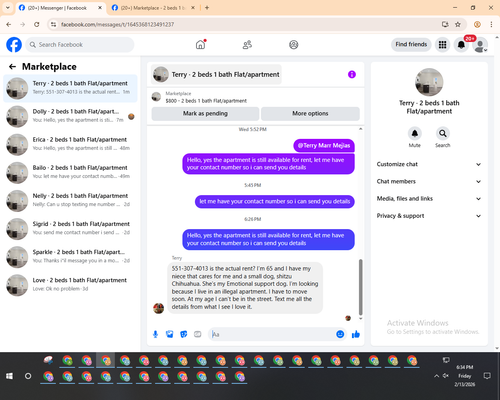This screenshot has height=400, width=500.
Task: Open the Facebook logo home link
Action: (14, 45)
